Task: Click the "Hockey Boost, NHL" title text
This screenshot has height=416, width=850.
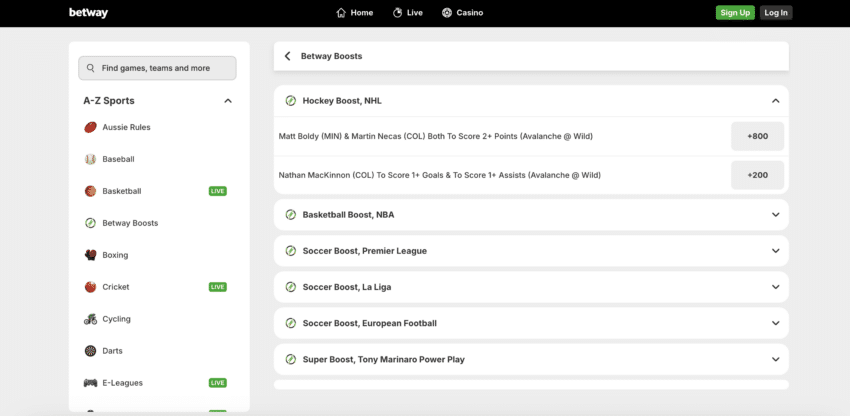Action: [342, 101]
